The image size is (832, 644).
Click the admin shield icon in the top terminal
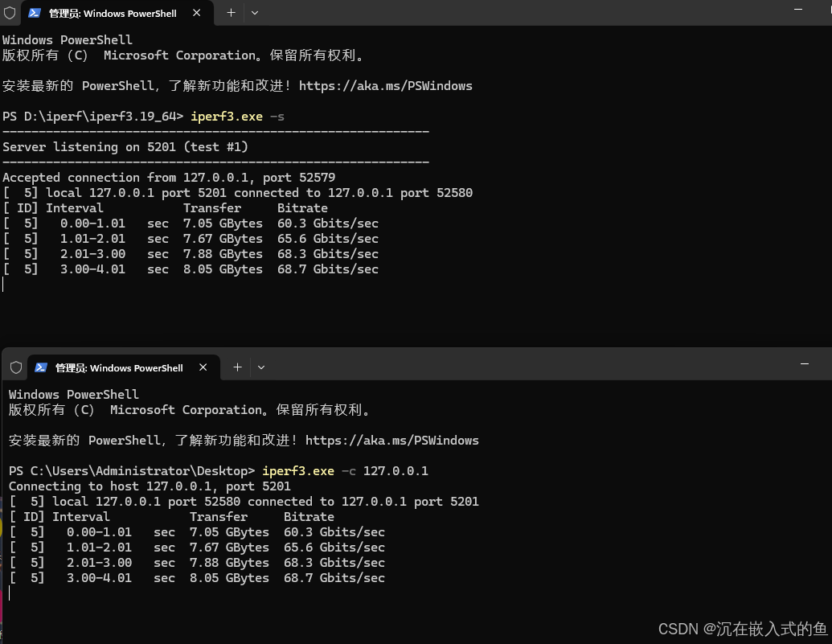(x=8, y=12)
